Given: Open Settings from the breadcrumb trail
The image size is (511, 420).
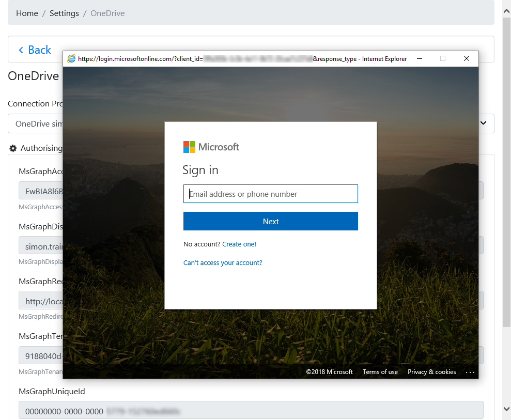Looking at the screenshot, I should pos(64,13).
